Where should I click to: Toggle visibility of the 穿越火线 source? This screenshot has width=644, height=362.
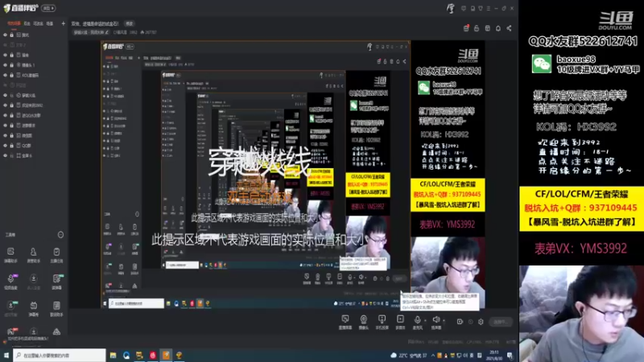[x=5, y=95]
